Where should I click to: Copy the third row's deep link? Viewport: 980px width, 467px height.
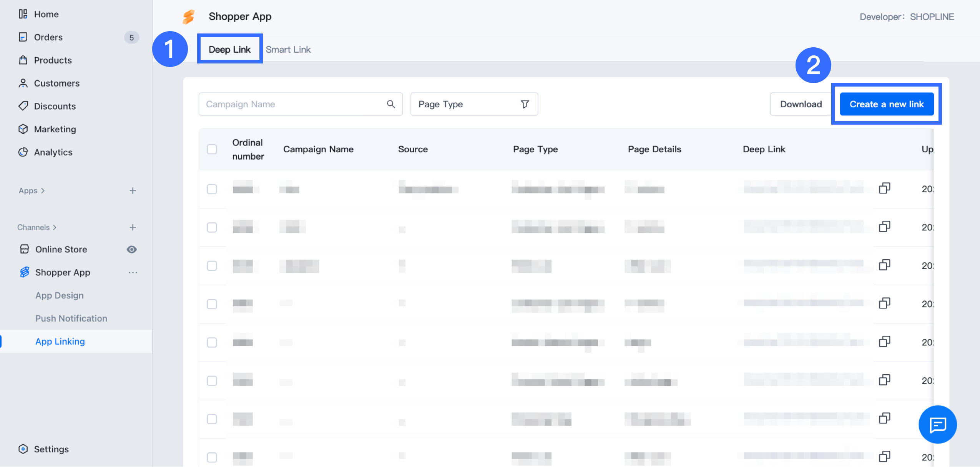click(x=884, y=265)
